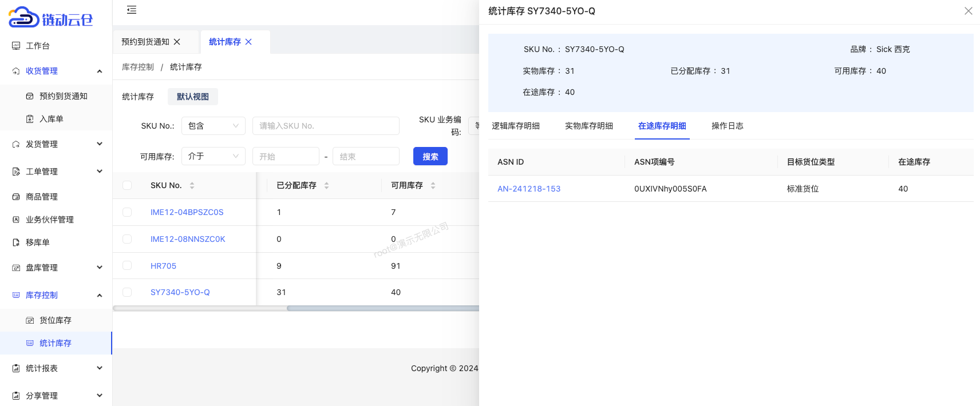The image size is (980, 406).
Task: Toggle the select-all checkbox in table header
Action: coord(127,185)
